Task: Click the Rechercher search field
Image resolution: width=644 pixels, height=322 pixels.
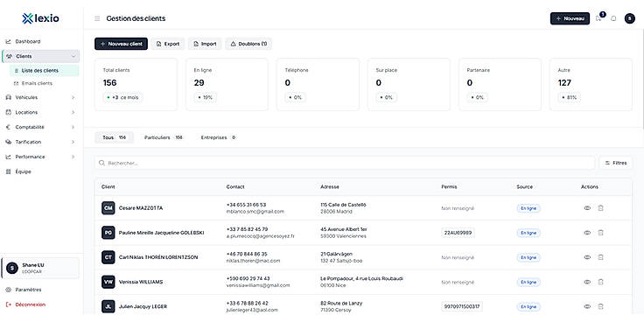Action: coord(345,163)
